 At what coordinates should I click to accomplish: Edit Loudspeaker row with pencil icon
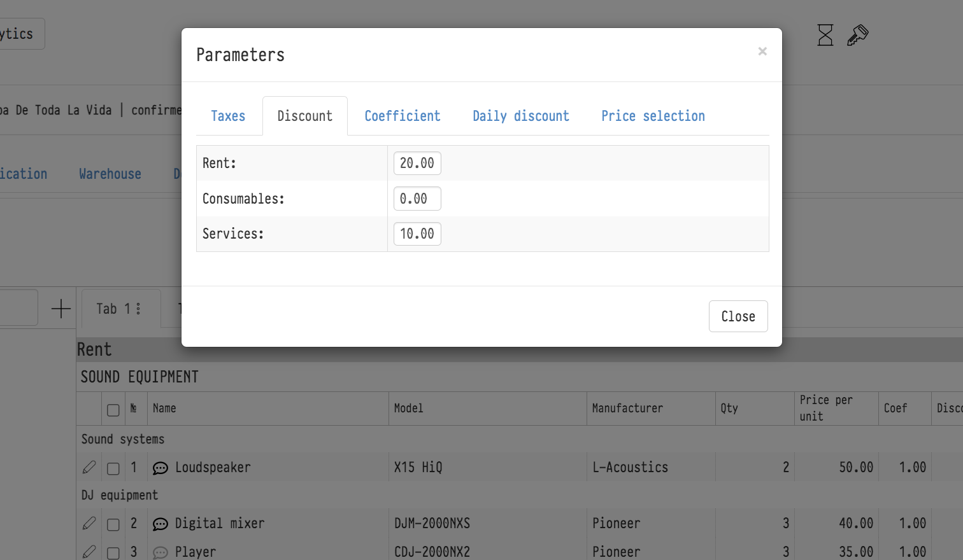(89, 468)
